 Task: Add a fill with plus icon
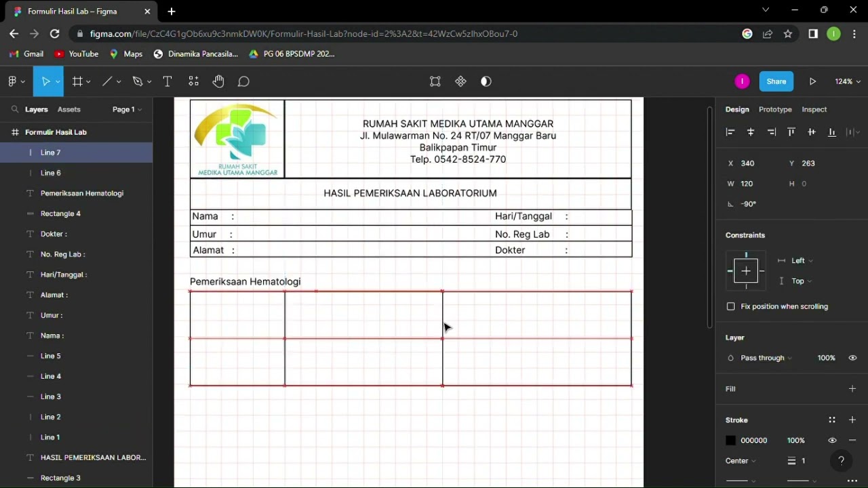pos(852,389)
